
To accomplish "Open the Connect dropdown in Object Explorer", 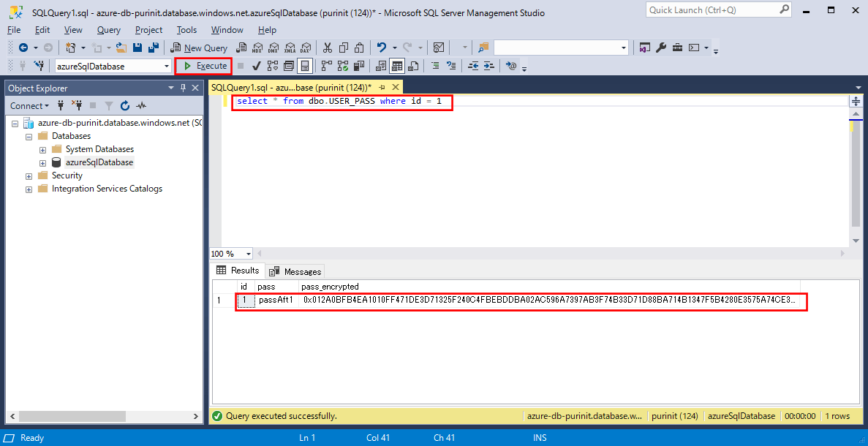I will pos(29,105).
